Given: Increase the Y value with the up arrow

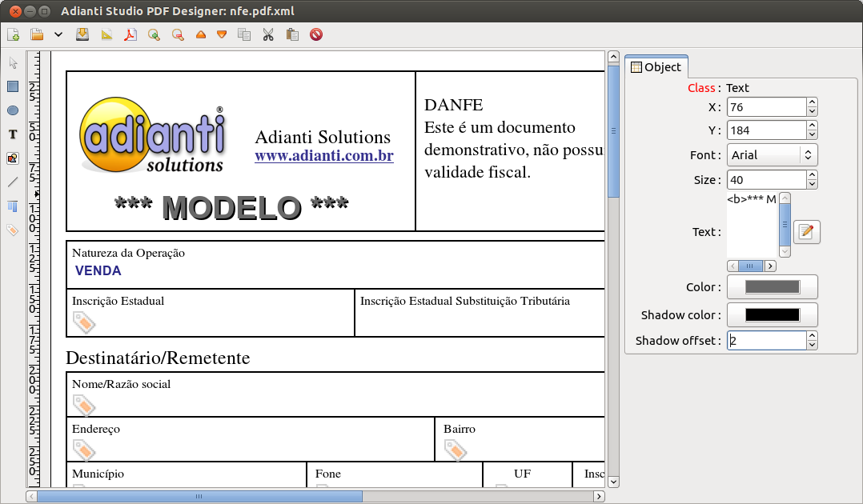Looking at the screenshot, I should [x=812, y=126].
